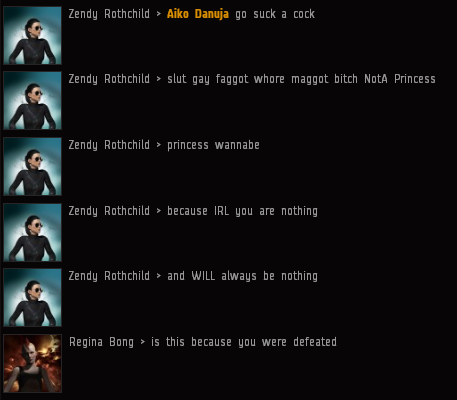Click Zendy Rothchild's name on the Aiko Danuja line
The width and height of the screenshot is (457, 400).
(x=109, y=14)
